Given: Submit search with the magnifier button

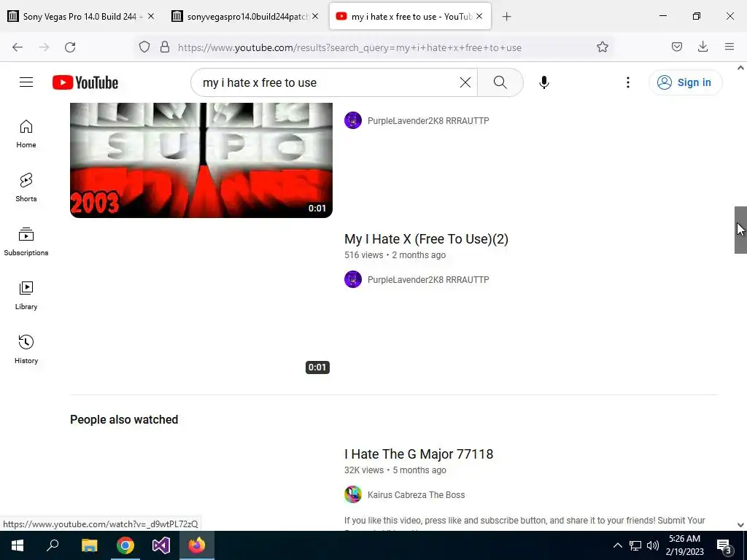Looking at the screenshot, I should (500, 82).
